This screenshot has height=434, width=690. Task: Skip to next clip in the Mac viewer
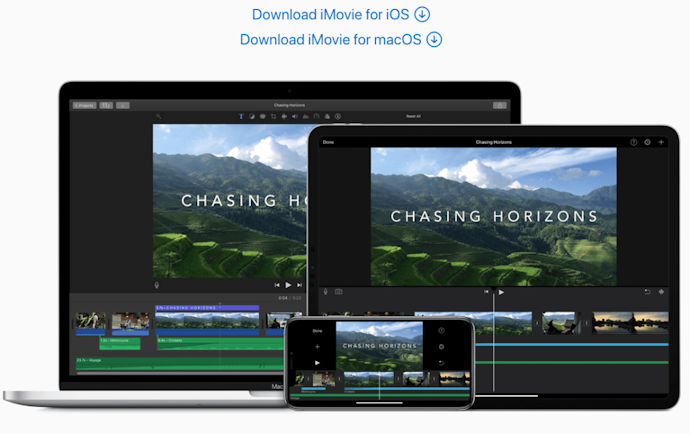[x=300, y=285]
